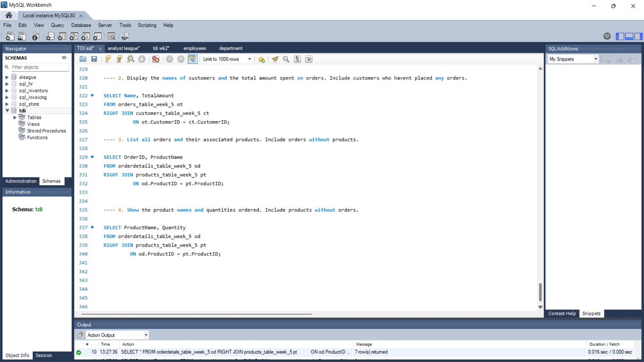
Task: Open the Query menu
Action: point(57,25)
